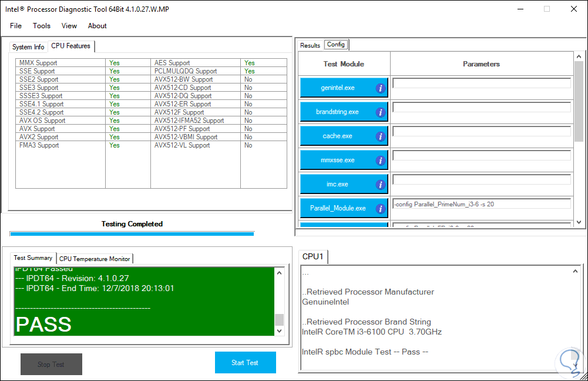This screenshot has width=588, height=381.
Task: Select the Config tab
Action: [x=336, y=44]
